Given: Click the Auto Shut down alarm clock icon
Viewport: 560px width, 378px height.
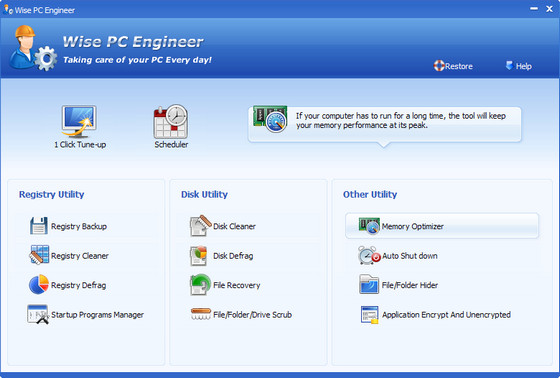Looking at the screenshot, I should tap(369, 255).
